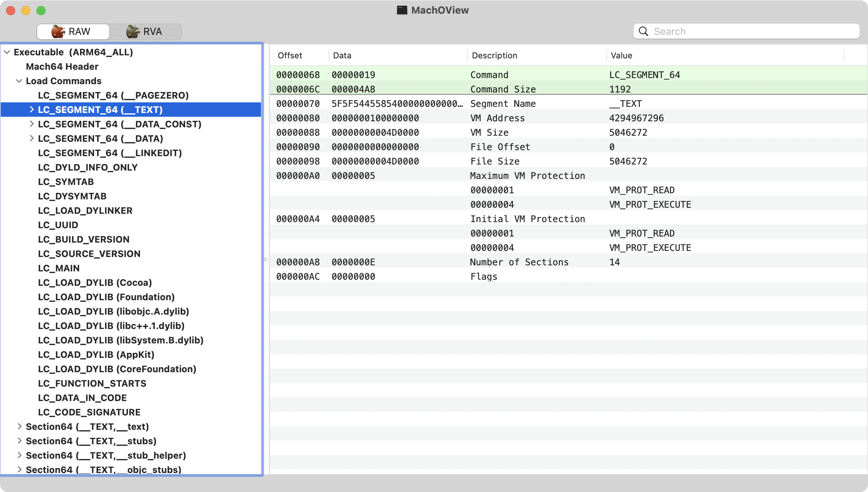The image size is (868, 492).
Task: Collapse the Executable (ARM64_ALL) root node
Action: pos(7,52)
